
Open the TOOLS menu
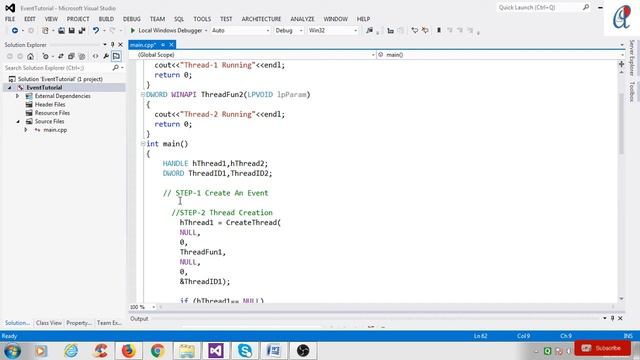pos(202,19)
